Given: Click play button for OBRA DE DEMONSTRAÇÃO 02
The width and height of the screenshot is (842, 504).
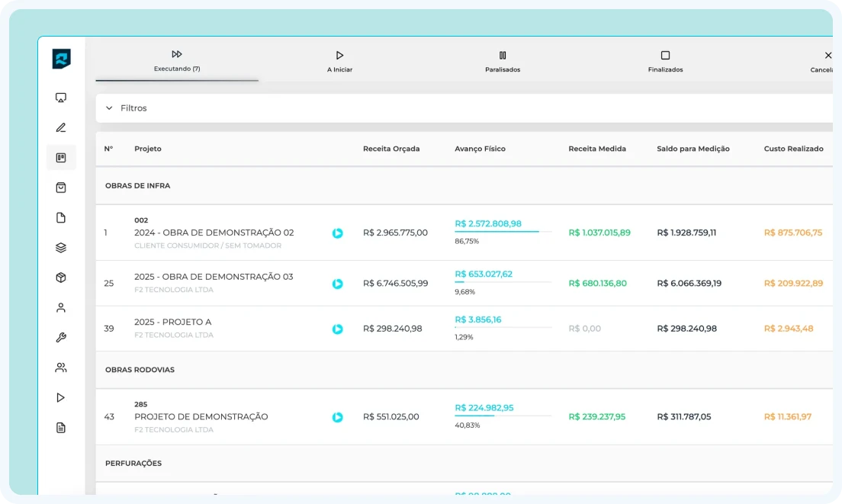Looking at the screenshot, I should tap(337, 233).
